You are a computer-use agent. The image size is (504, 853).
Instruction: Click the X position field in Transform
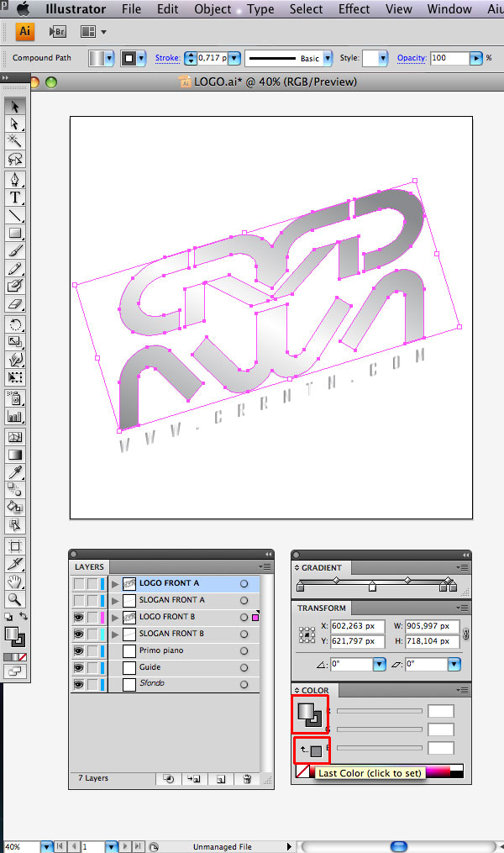coord(357,626)
